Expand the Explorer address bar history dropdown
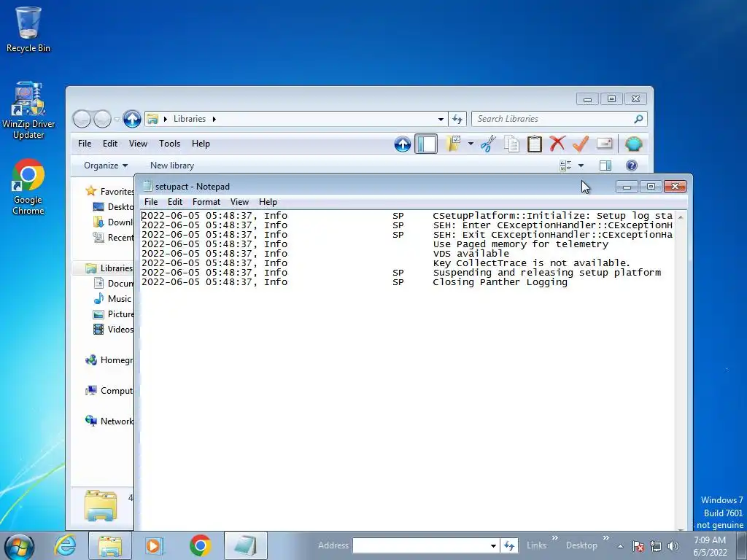Screen dimensions: 747x560 441,119
